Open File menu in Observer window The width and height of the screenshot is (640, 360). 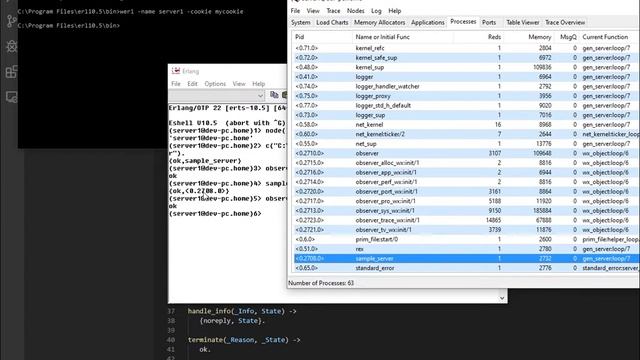pyautogui.click(x=296, y=11)
